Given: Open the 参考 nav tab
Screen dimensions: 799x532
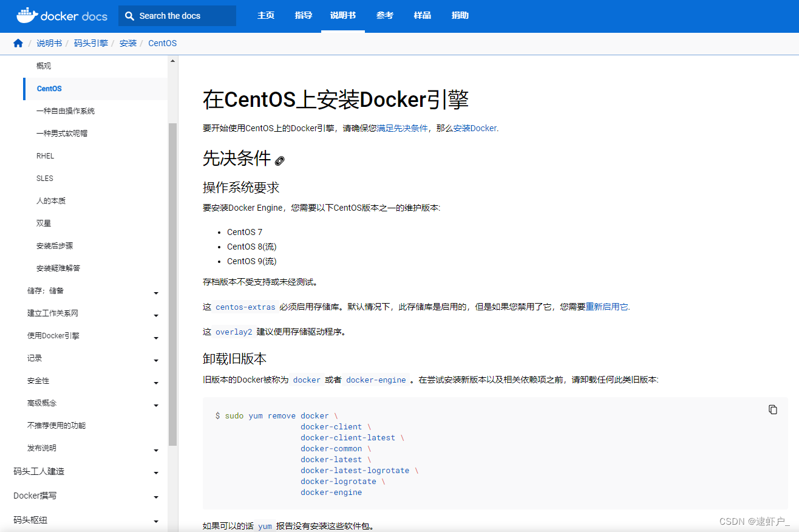Looking at the screenshot, I should click(385, 16).
